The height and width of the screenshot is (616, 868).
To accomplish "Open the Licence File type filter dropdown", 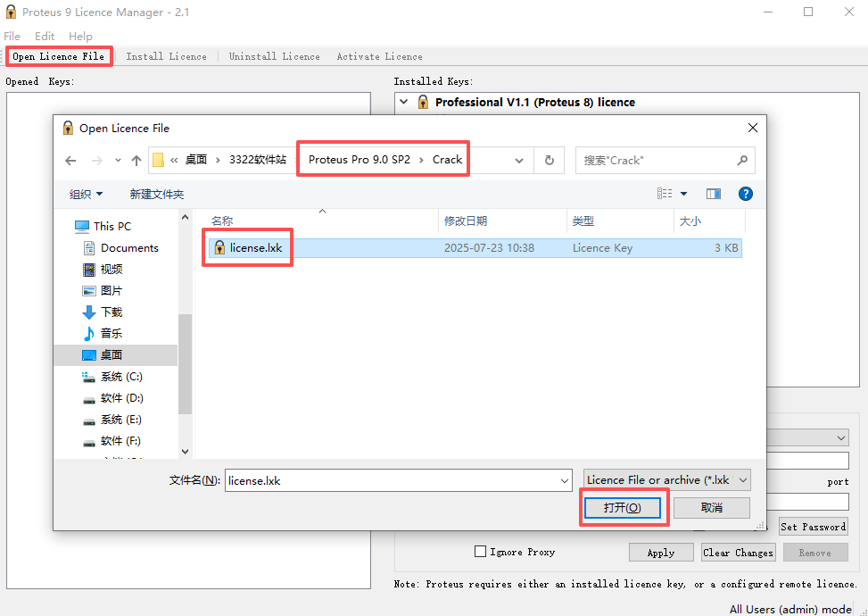I will click(x=667, y=479).
